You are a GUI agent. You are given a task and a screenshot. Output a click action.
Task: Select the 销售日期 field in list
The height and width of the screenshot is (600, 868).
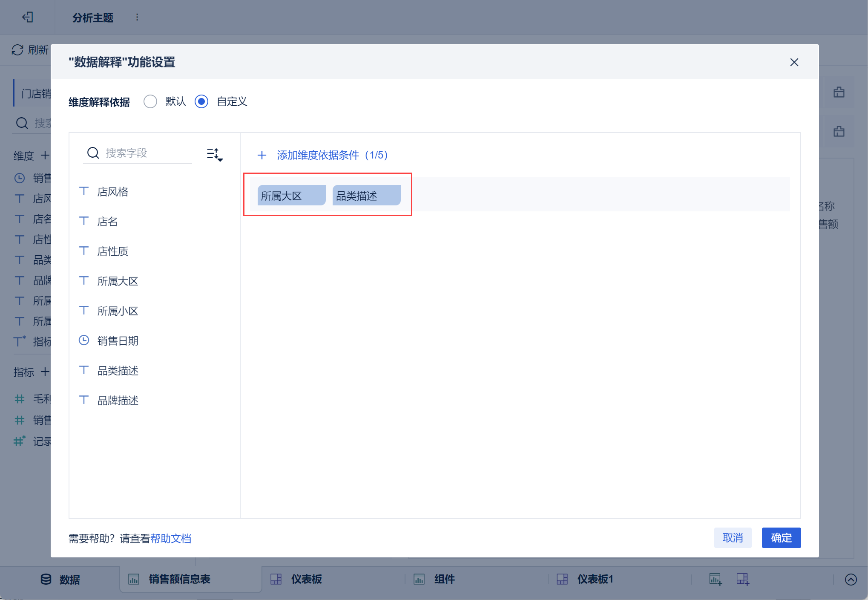[x=118, y=341]
